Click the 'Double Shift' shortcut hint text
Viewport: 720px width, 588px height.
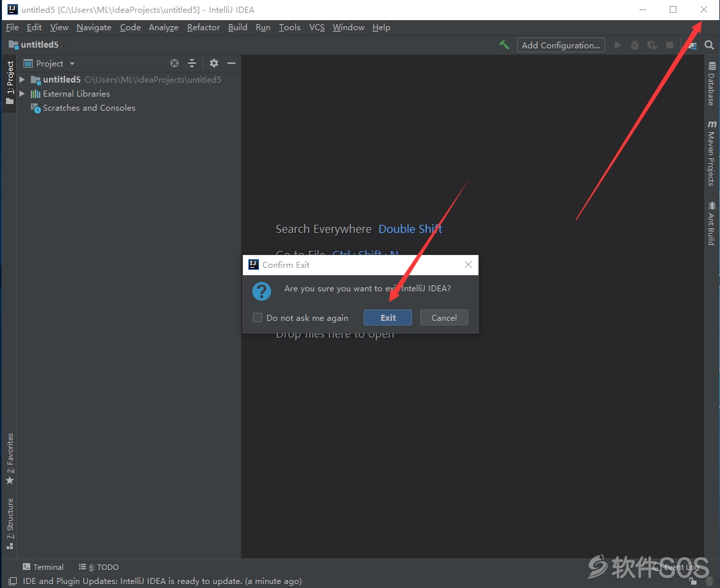coord(410,230)
